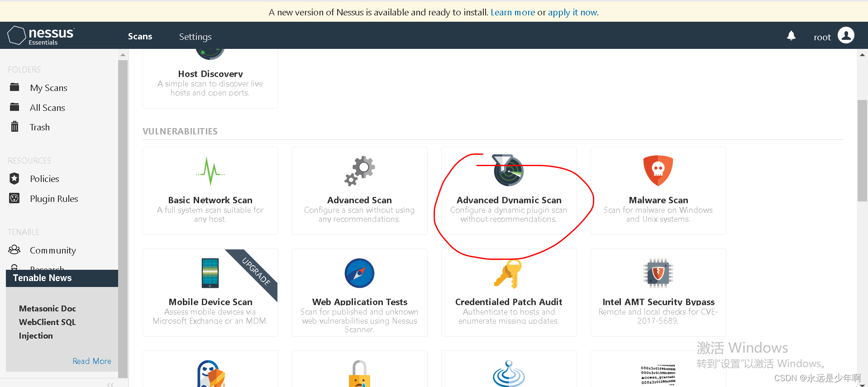Open the root user avatar menu
Image resolution: width=868 pixels, height=387 pixels.
coord(846,35)
